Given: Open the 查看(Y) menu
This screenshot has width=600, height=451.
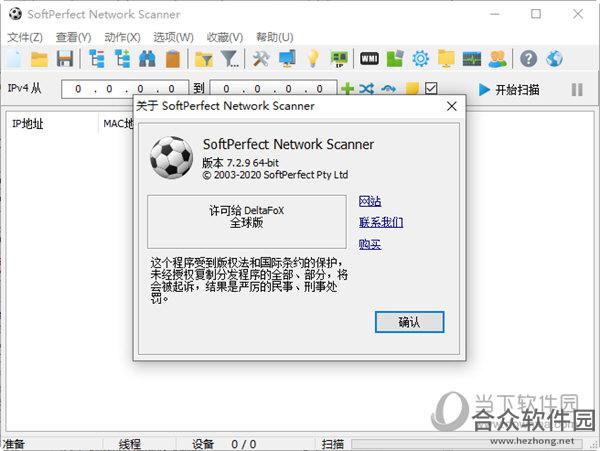Looking at the screenshot, I should pos(73,37).
